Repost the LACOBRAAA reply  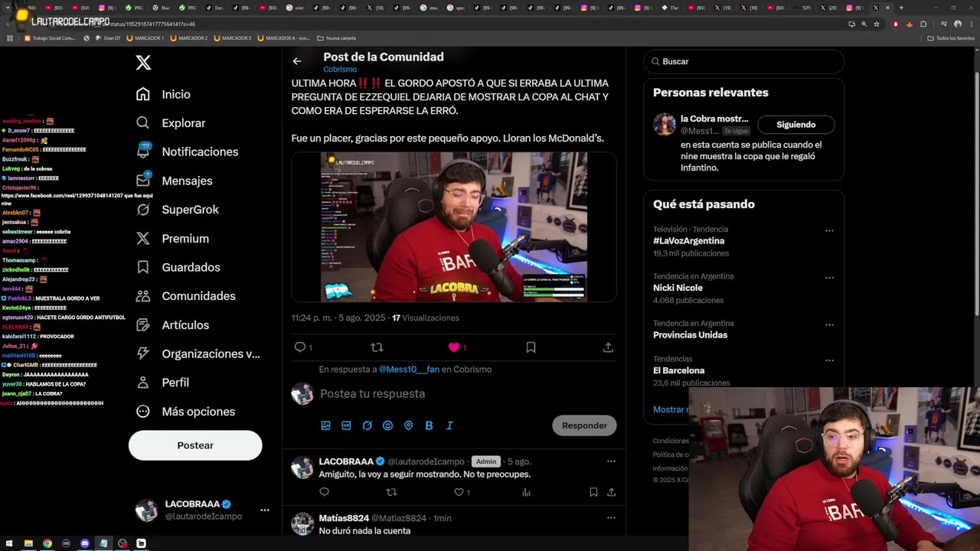point(391,492)
